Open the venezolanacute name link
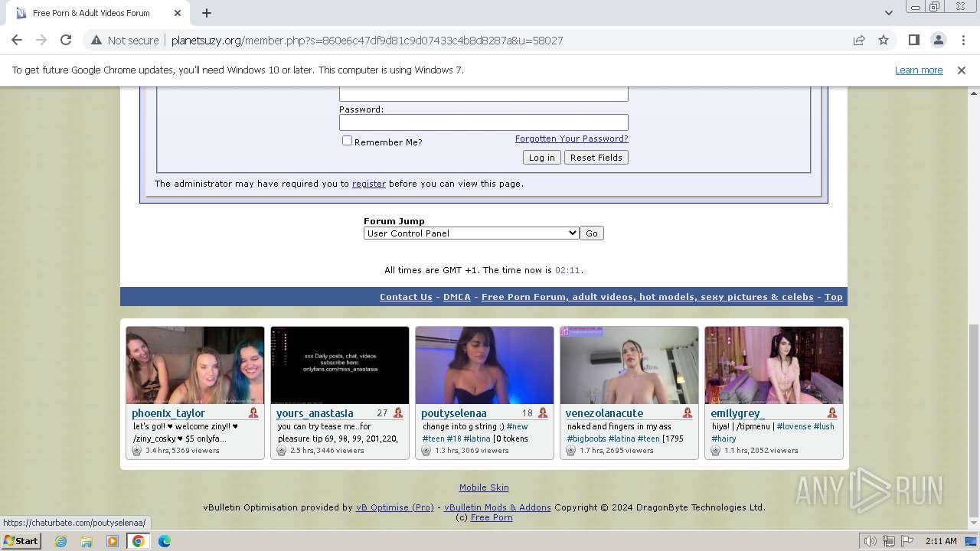The height and width of the screenshot is (551, 980). point(604,413)
